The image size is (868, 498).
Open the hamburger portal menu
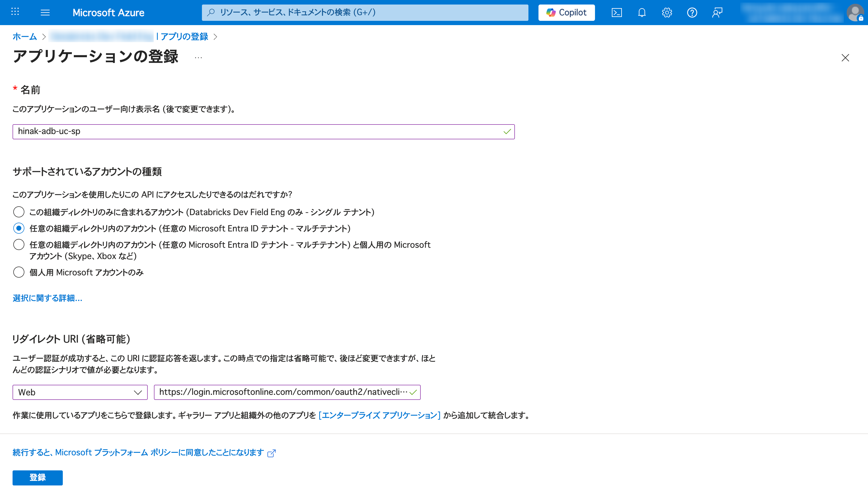click(45, 13)
